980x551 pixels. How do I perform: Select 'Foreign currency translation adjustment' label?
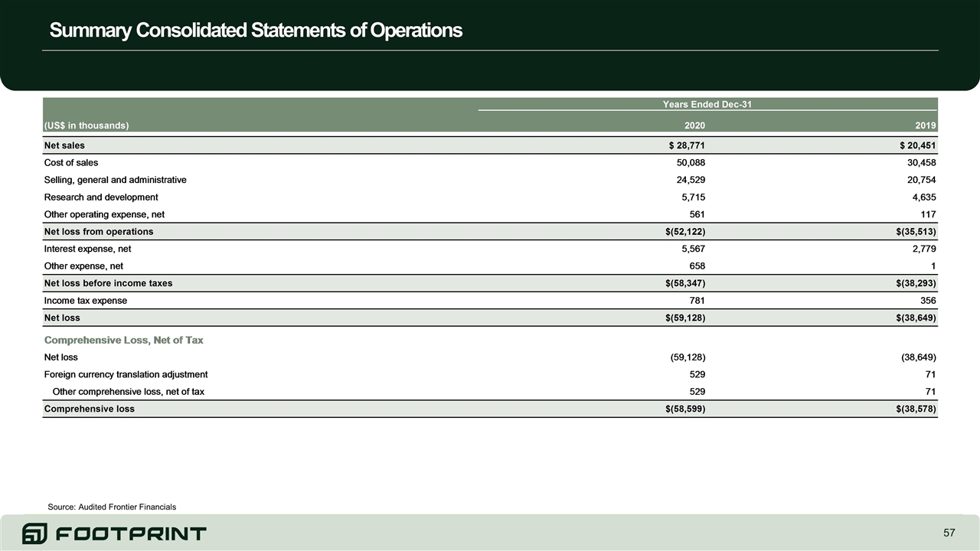pos(126,374)
